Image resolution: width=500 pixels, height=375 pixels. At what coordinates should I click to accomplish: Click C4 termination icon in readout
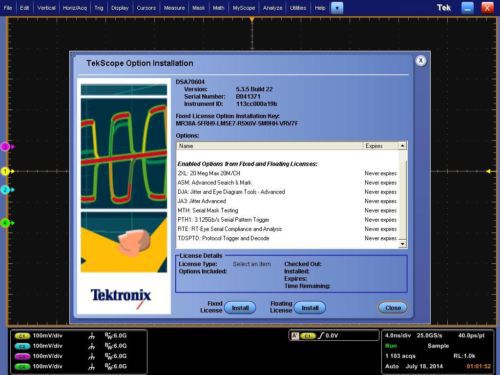click(x=91, y=367)
